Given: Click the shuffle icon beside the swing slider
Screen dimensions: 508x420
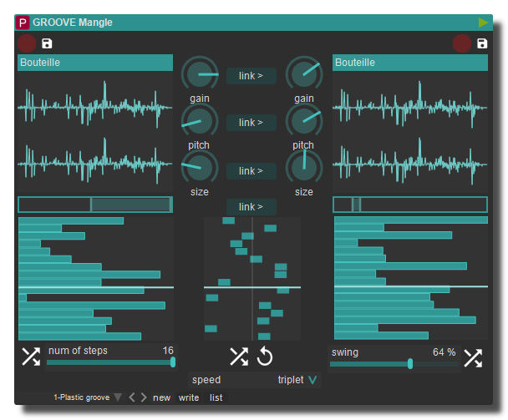Looking at the screenshot, I should [474, 357].
